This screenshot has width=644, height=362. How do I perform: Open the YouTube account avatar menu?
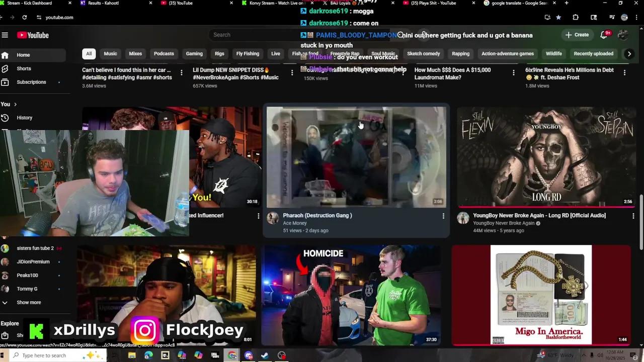coord(623,35)
